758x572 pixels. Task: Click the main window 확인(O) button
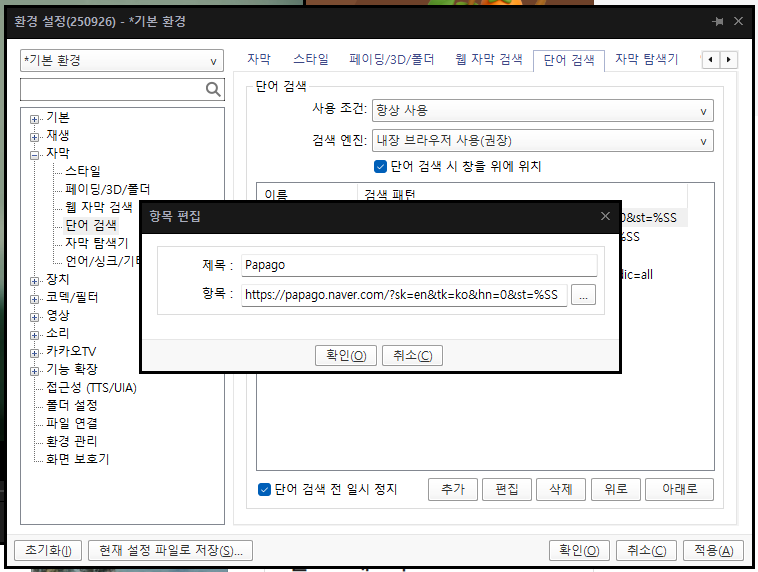pyautogui.click(x=579, y=550)
